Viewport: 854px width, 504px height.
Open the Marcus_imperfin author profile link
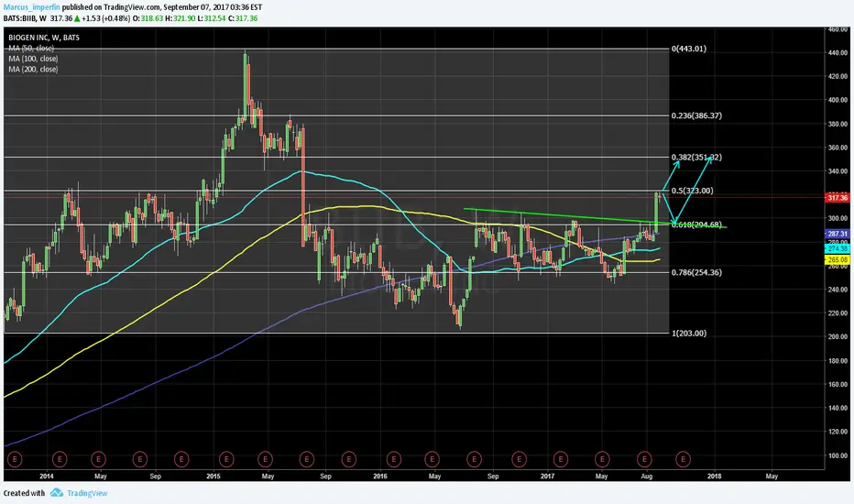tap(31, 7)
